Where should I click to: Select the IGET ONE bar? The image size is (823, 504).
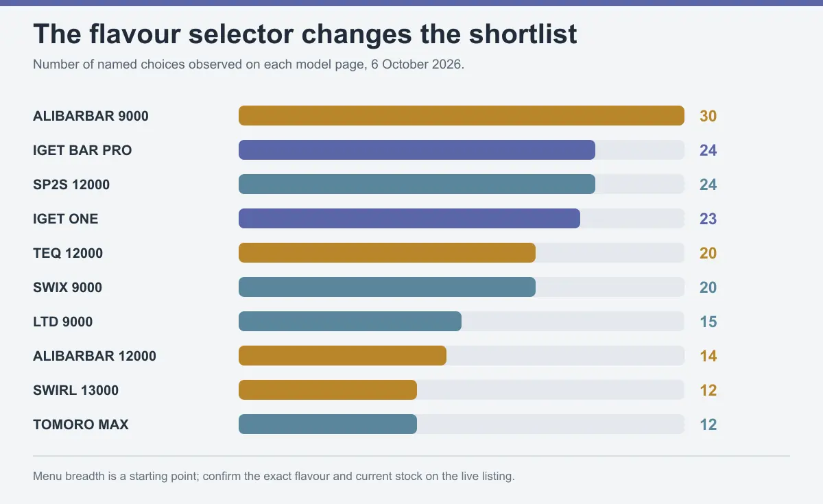click(x=409, y=219)
